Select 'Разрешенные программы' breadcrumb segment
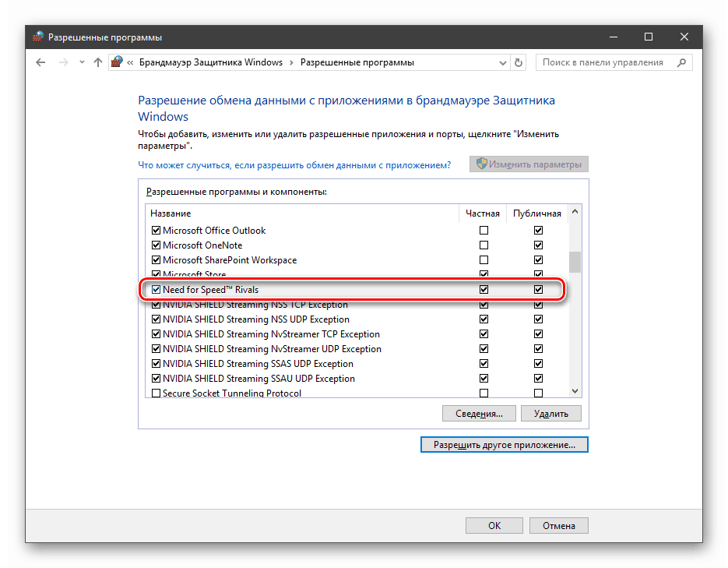Viewport: 728px width, 568px height. coord(357,62)
